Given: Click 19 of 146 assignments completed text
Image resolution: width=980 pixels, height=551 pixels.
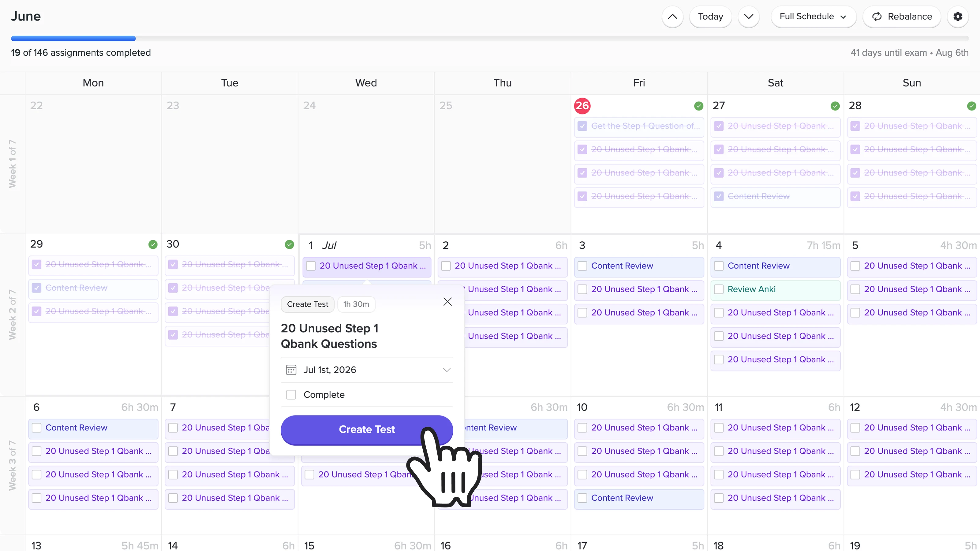Looking at the screenshot, I should click(x=81, y=53).
